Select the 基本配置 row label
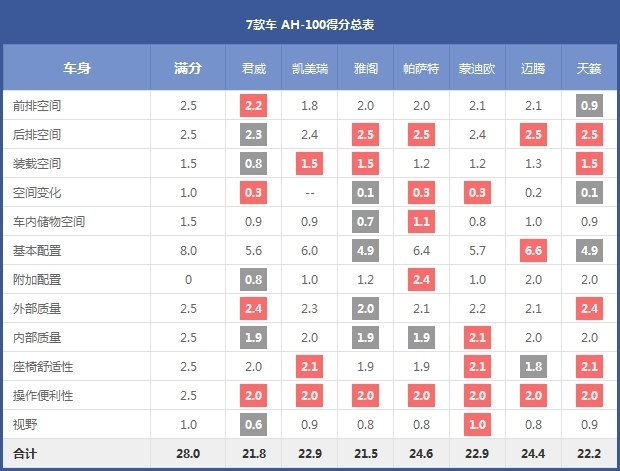The width and height of the screenshot is (620, 471). click(x=37, y=251)
